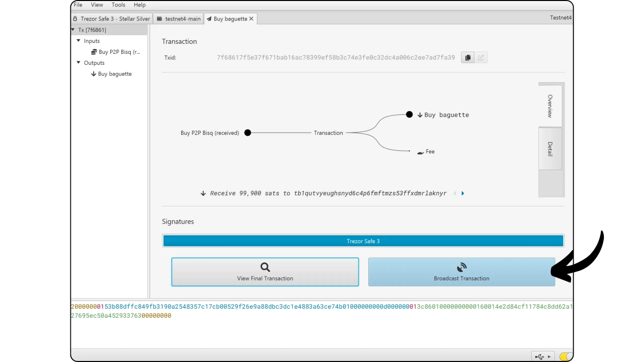Image resolution: width=644 pixels, height=362 pixels.
Task: Switch to the testnet4-main tab
Action: coord(179,19)
